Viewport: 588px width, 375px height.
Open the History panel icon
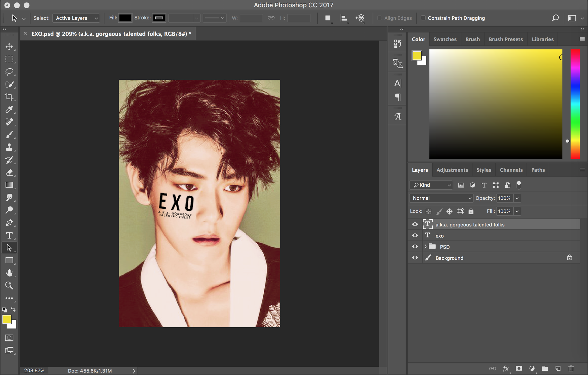pyautogui.click(x=398, y=44)
